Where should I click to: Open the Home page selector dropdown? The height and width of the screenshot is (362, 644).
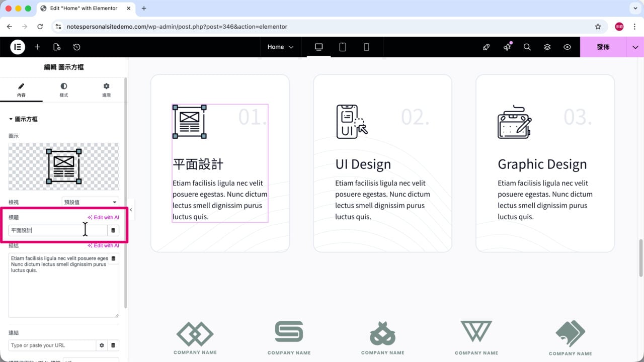click(280, 47)
